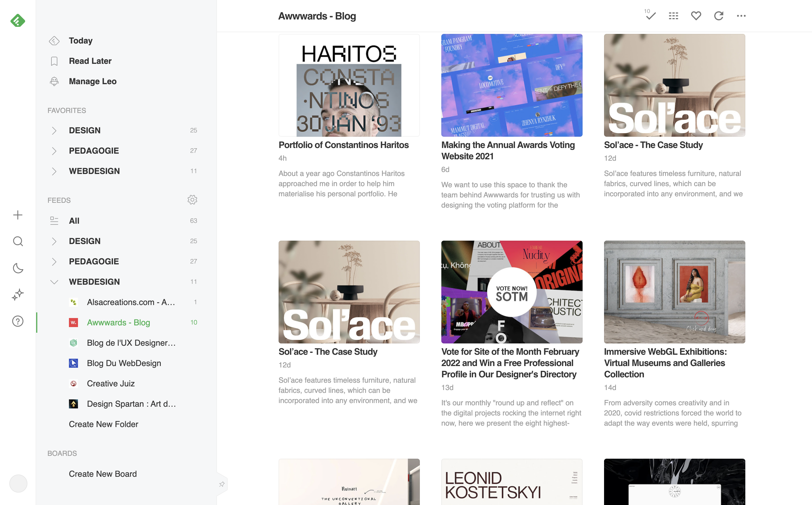Collapse the WEBDESIGN folder in Feeds
This screenshot has height=505, width=812.
(x=54, y=282)
